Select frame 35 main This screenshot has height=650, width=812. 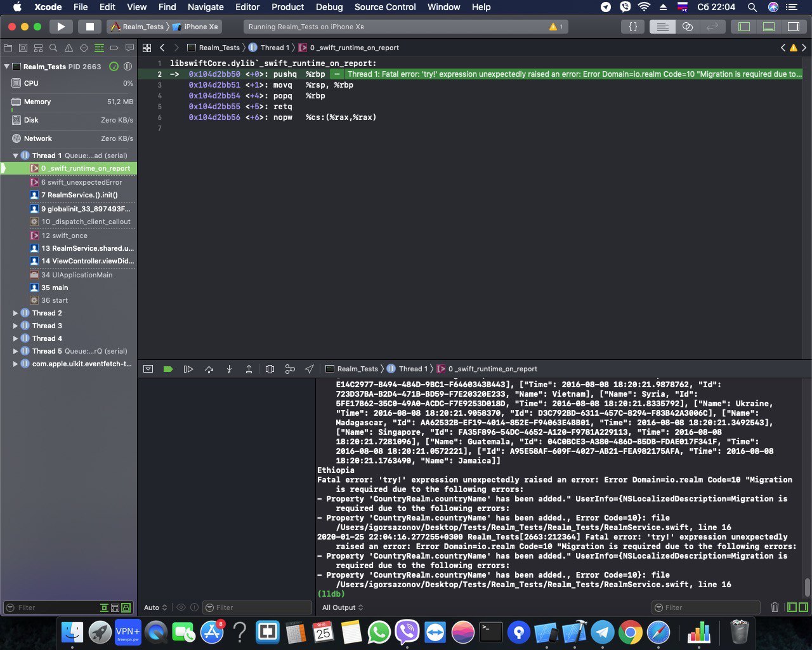(69, 288)
